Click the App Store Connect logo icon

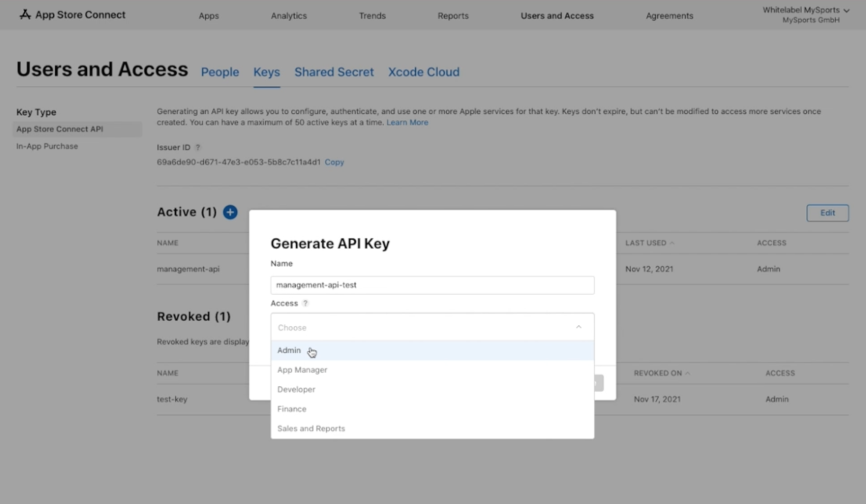tap(25, 15)
